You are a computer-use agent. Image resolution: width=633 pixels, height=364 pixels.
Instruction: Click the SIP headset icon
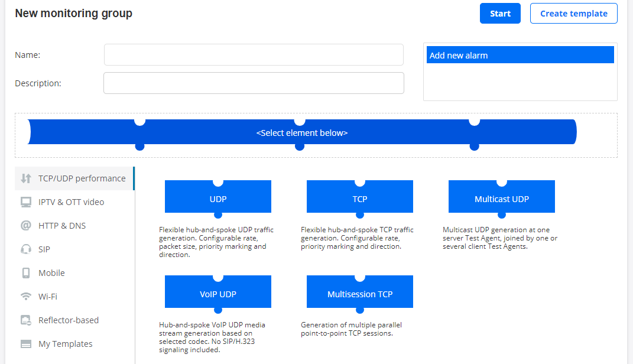(25, 249)
